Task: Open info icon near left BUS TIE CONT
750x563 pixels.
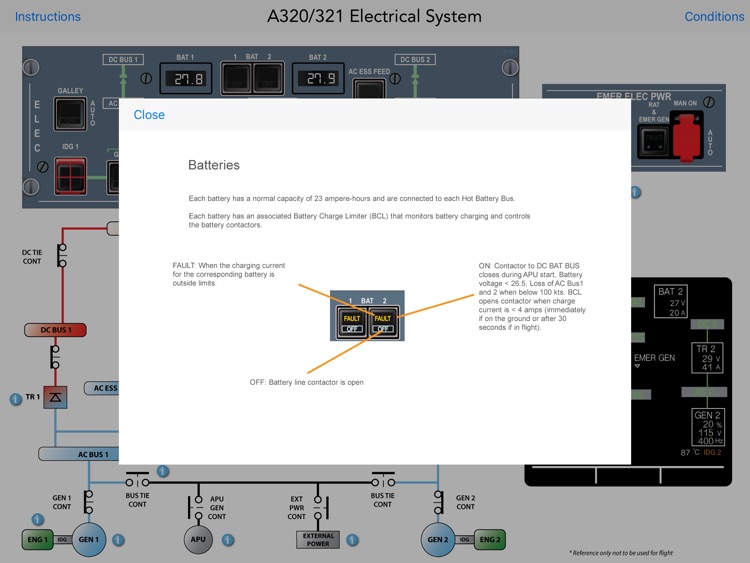Action: pyautogui.click(x=163, y=471)
